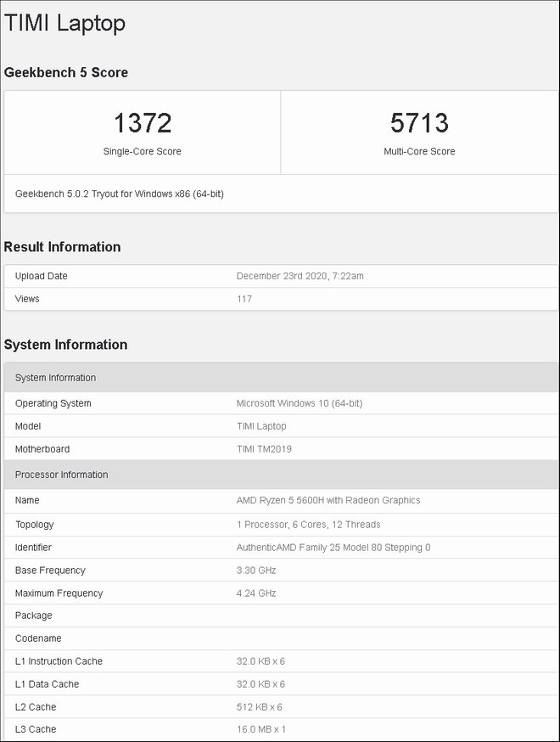560x742 pixels.
Task: Click the Operating System label
Action: pyautogui.click(x=53, y=403)
